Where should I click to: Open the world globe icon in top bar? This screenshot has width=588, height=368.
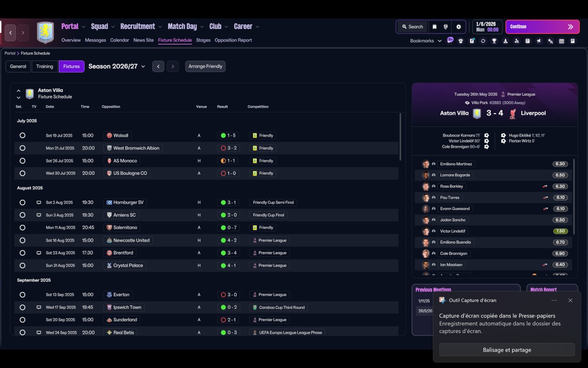[446, 27]
